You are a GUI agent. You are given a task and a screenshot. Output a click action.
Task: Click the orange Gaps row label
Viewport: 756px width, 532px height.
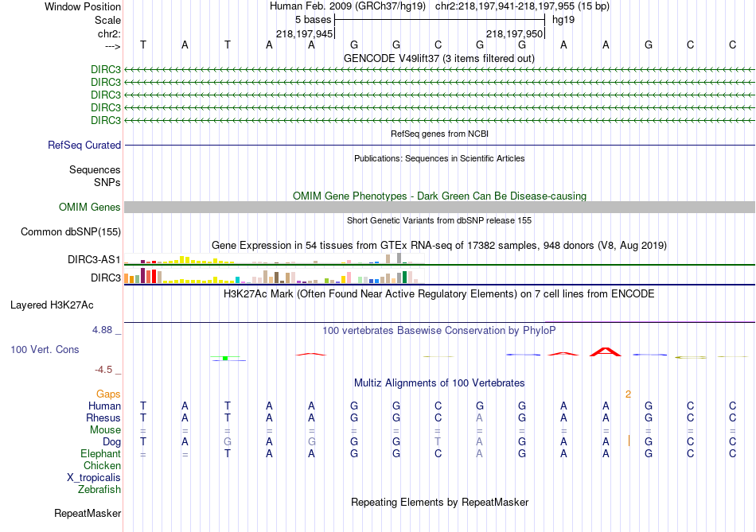pos(108,394)
